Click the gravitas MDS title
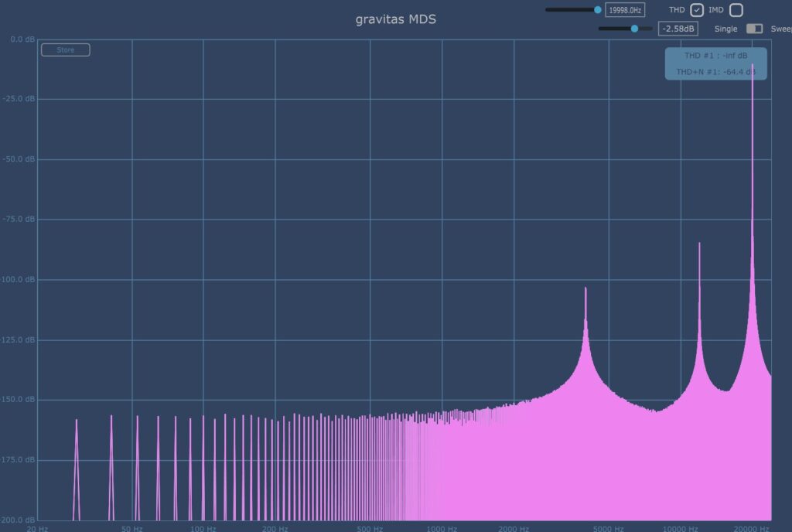This screenshot has height=532, width=792. pos(395,19)
